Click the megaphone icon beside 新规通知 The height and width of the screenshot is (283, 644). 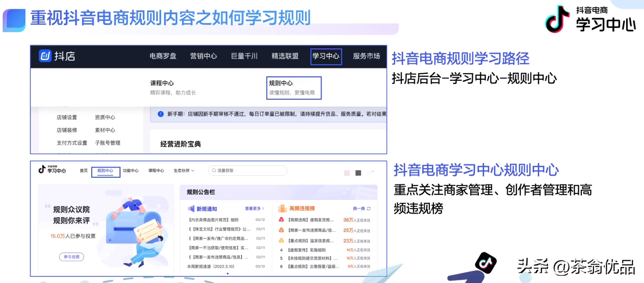(x=191, y=209)
